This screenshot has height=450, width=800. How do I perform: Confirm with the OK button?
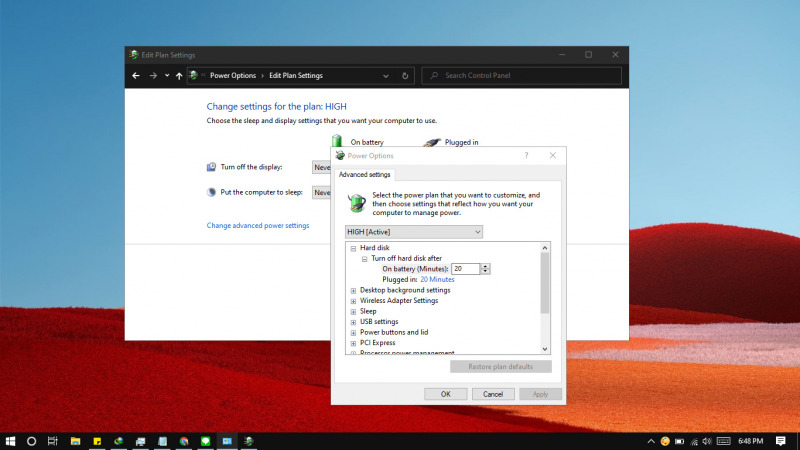coord(445,394)
